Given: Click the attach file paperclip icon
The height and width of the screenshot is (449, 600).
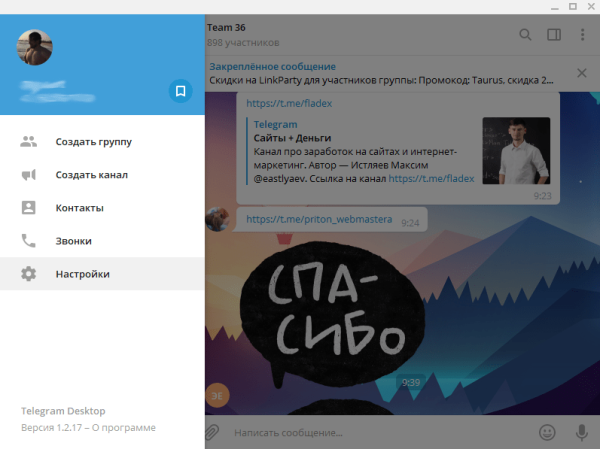Looking at the screenshot, I should [212, 433].
